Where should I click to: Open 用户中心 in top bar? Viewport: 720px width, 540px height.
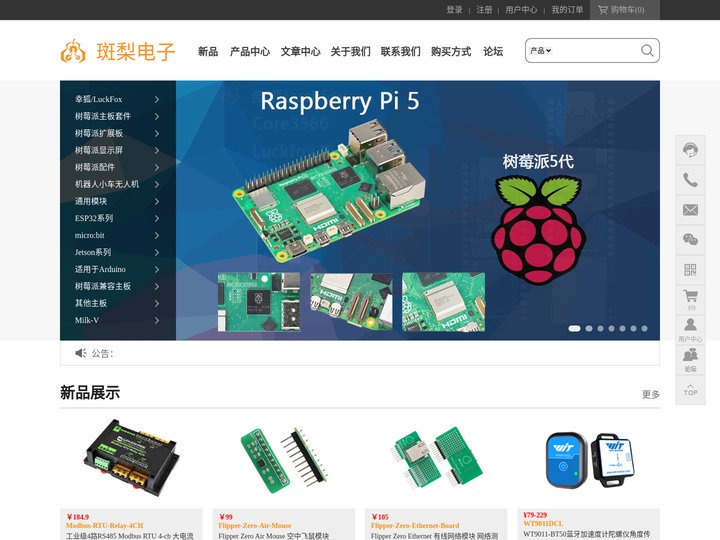tap(521, 10)
